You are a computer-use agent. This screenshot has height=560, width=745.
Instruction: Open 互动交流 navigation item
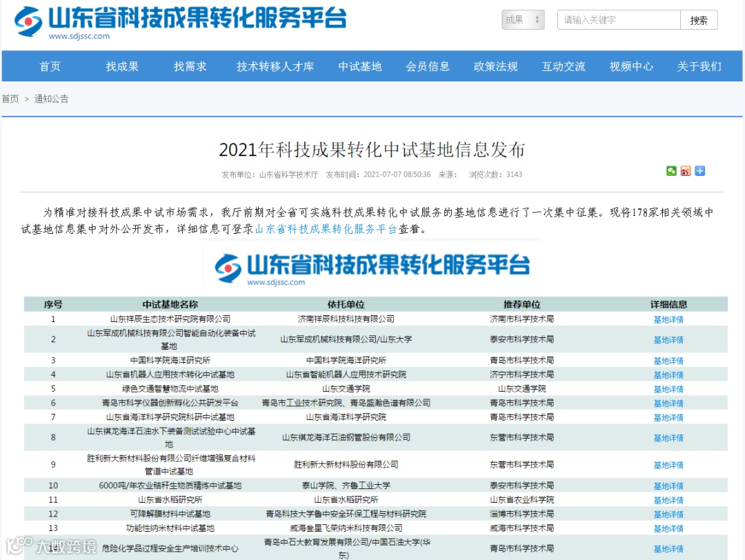564,66
